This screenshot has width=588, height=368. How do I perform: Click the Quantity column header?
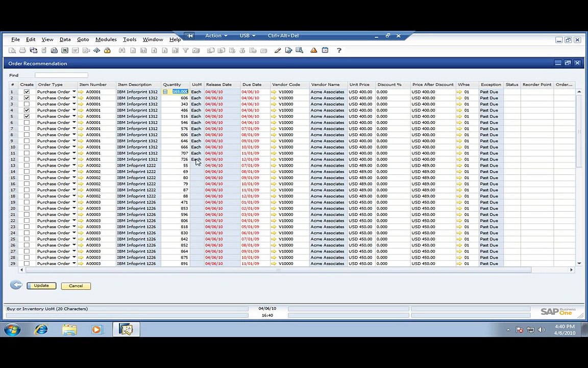[176, 84]
